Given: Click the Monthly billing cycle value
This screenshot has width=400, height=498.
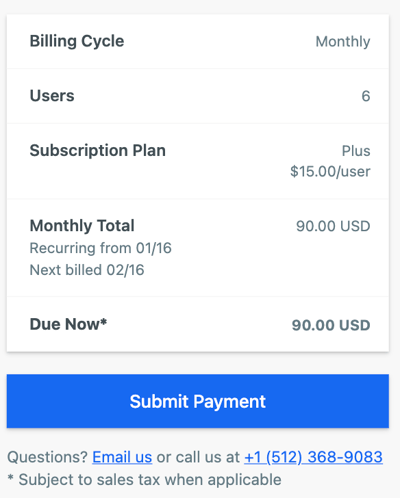Looking at the screenshot, I should 343,42.
